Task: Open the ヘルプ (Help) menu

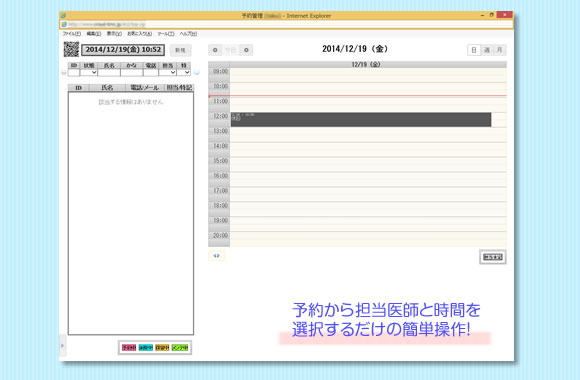Action: click(x=188, y=34)
